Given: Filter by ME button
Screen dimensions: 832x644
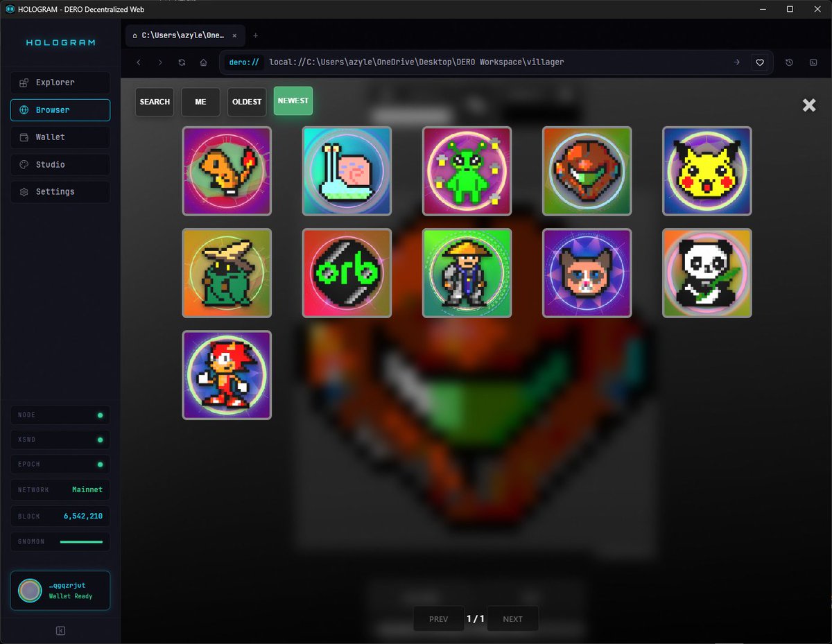Looking at the screenshot, I should (x=200, y=102).
